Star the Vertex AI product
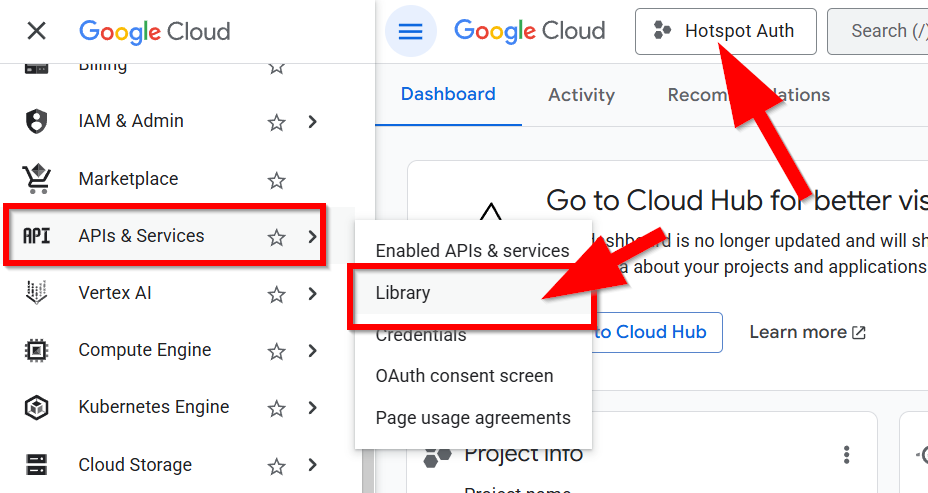The height and width of the screenshot is (493, 928). point(277,294)
